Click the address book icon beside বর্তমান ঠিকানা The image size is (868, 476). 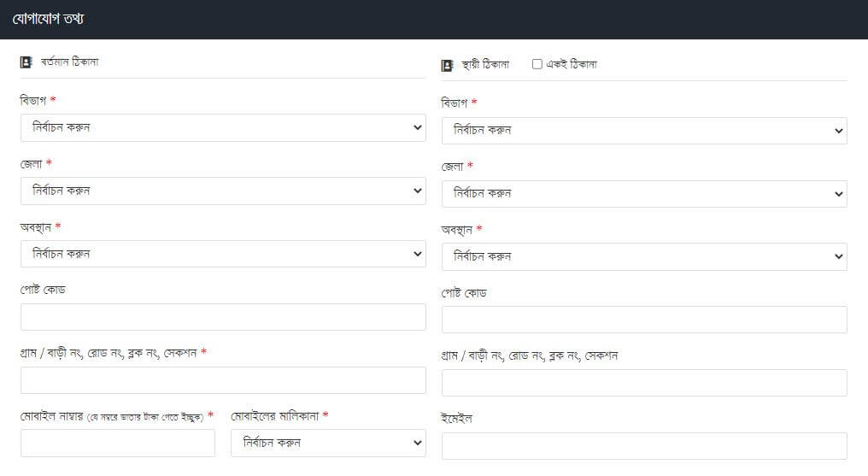tap(26, 62)
